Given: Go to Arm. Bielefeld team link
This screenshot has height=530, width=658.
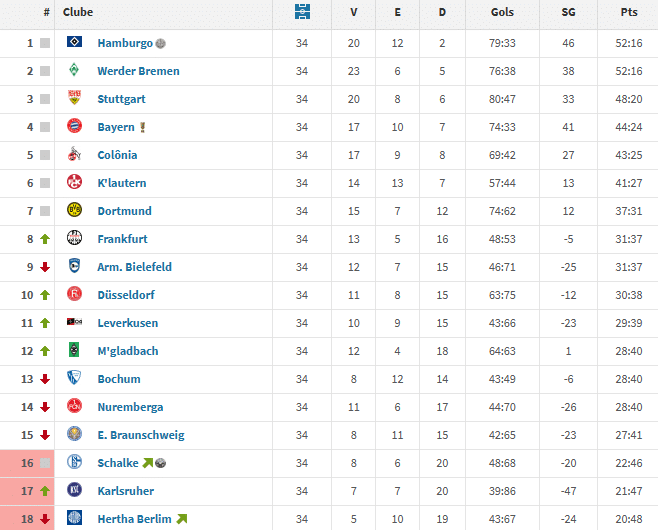Looking at the screenshot, I should (134, 267).
